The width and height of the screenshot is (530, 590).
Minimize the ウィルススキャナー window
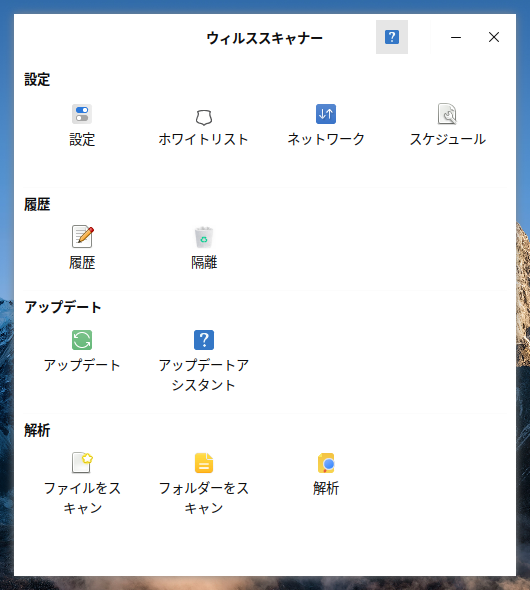[456, 37]
